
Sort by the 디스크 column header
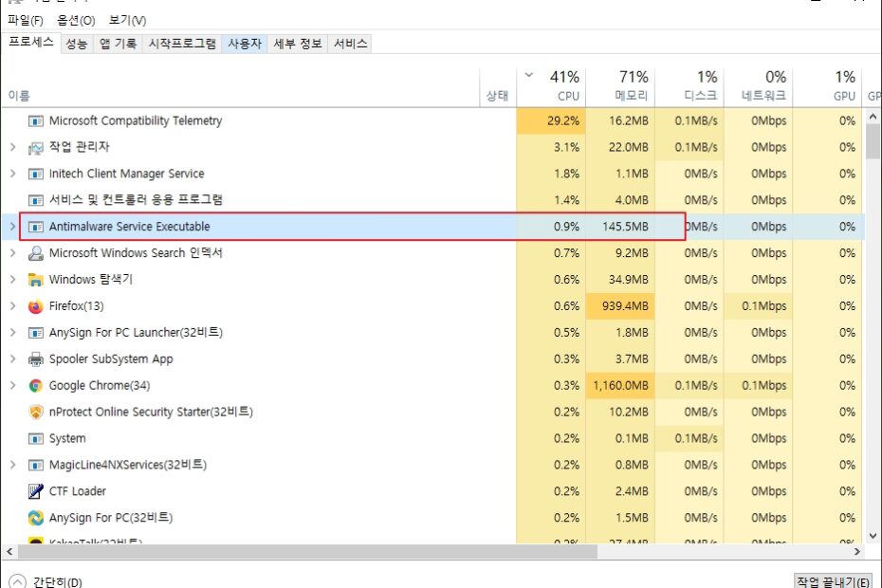coord(689,86)
